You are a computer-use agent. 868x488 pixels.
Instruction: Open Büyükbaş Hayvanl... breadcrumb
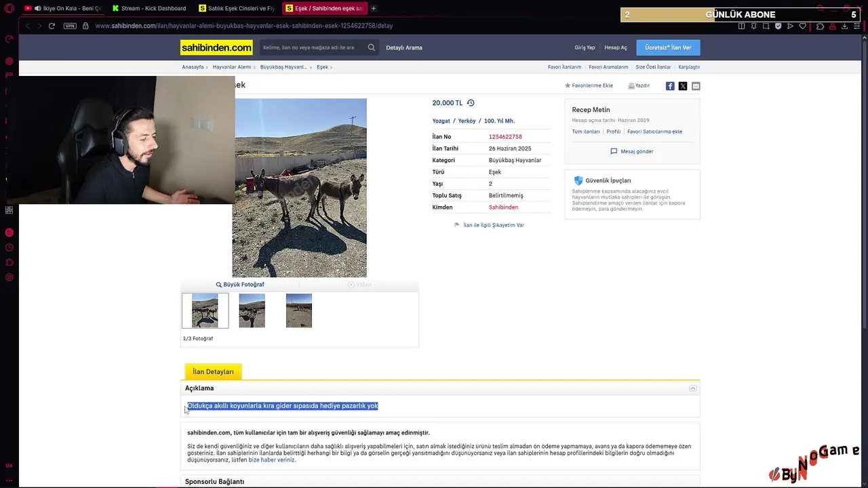click(x=283, y=67)
